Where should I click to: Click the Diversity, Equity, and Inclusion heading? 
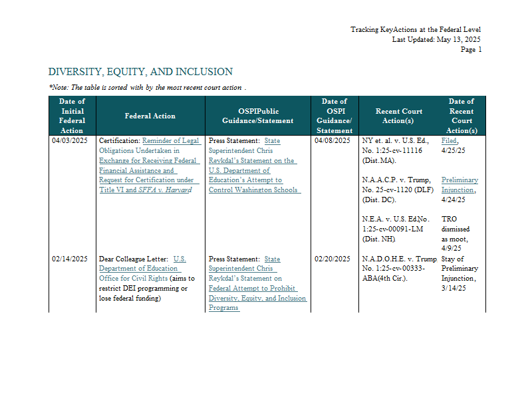point(140,72)
